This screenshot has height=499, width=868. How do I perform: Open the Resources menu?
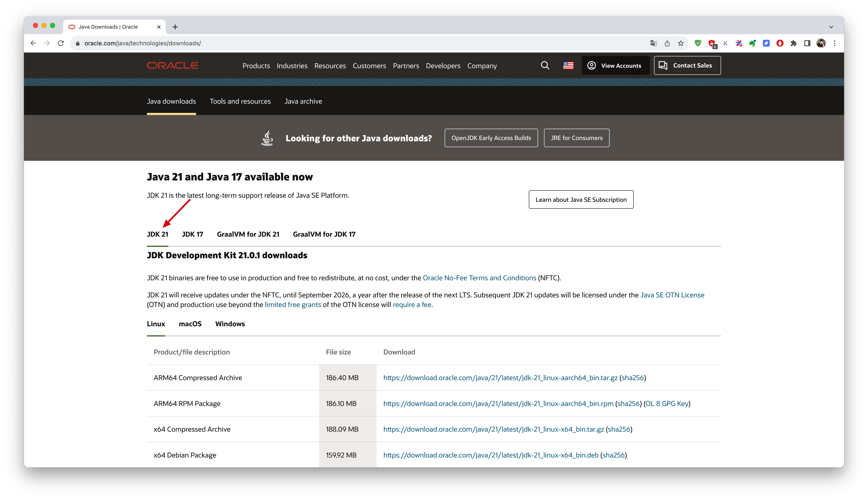(330, 66)
